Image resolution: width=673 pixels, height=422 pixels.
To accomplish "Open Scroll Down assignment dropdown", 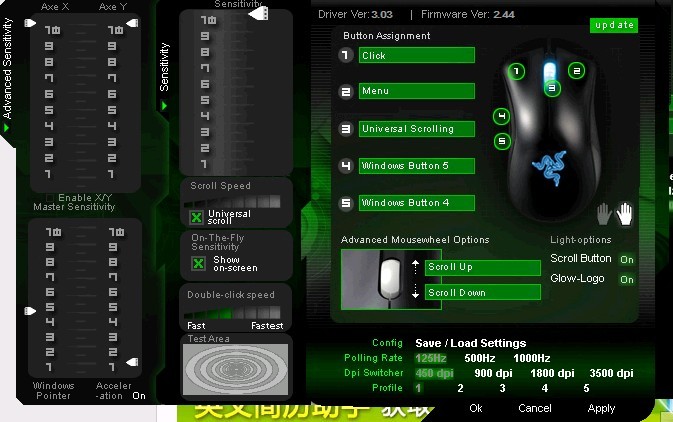I will pos(483,292).
